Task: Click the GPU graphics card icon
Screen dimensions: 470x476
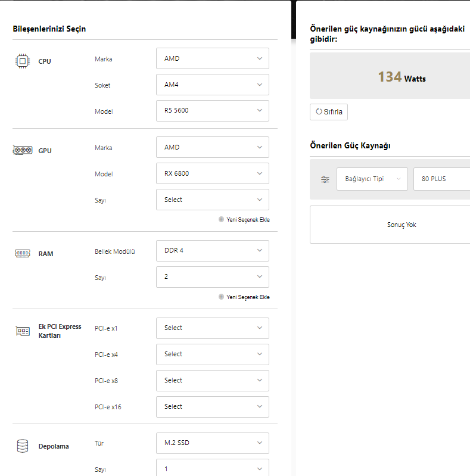Action: [x=23, y=150]
